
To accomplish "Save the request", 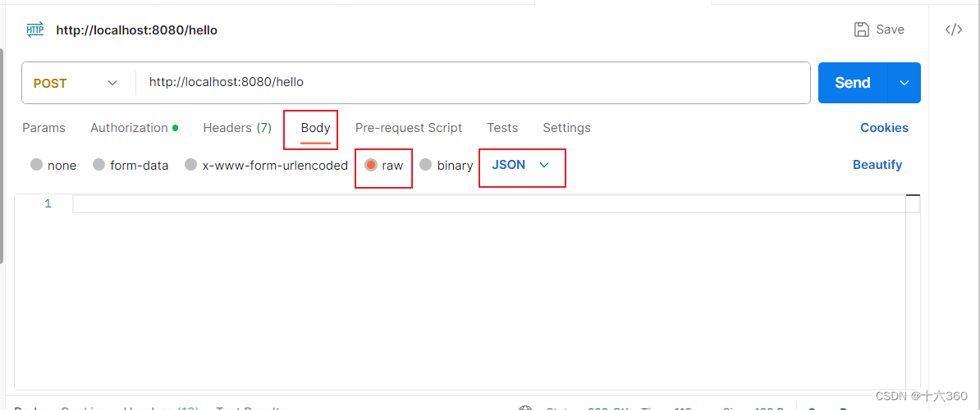I will coord(879,30).
